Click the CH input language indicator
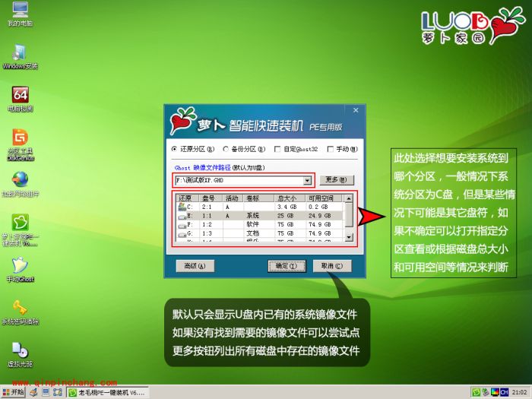The height and width of the screenshot is (399, 532). [504, 393]
